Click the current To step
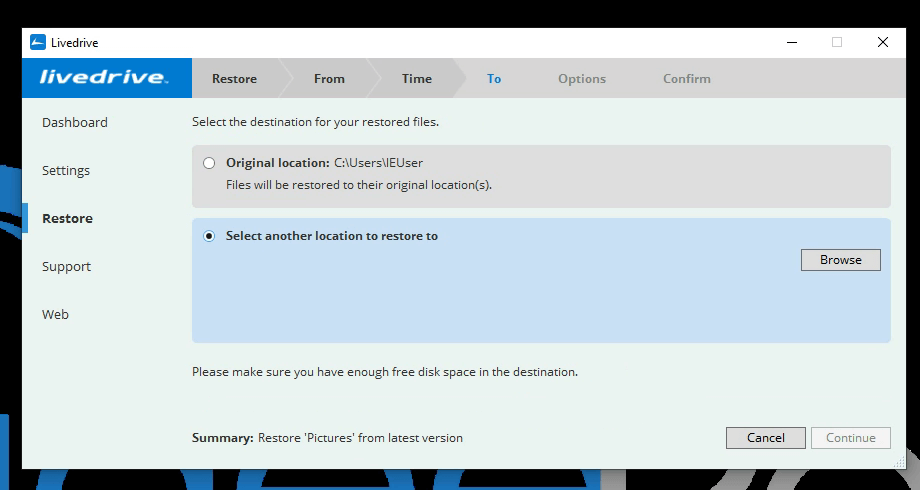 coord(494,79)
